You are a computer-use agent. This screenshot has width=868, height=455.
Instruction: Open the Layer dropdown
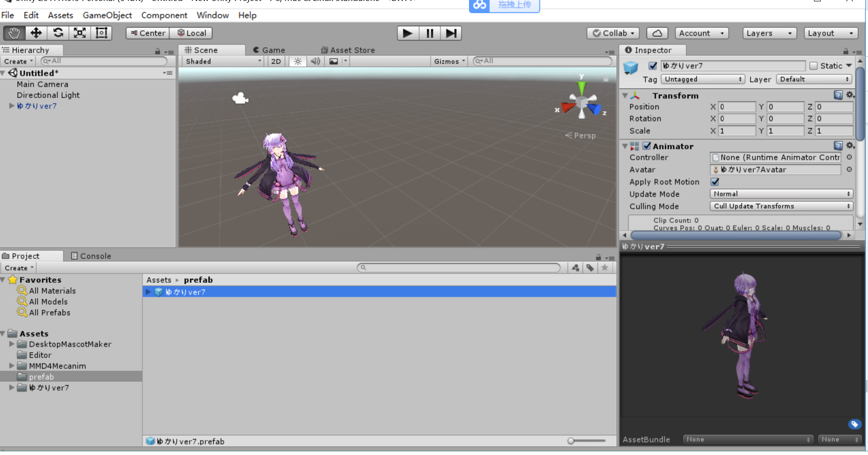click(x=814, y=79)
